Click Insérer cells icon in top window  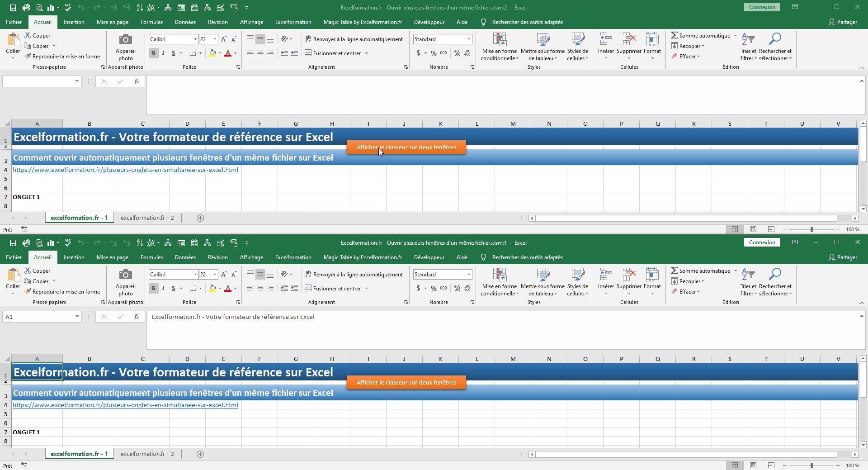coord(606,39)
